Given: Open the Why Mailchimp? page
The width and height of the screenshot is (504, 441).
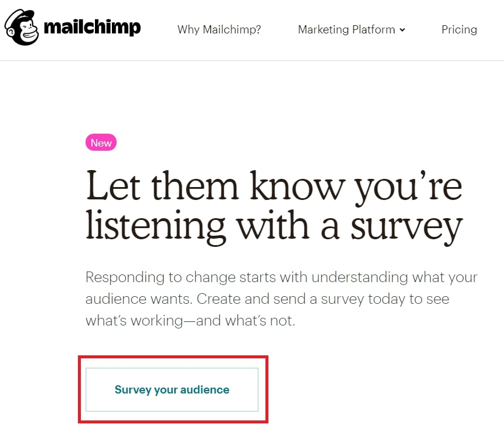Looking at the screenshot, I should 219,29.
